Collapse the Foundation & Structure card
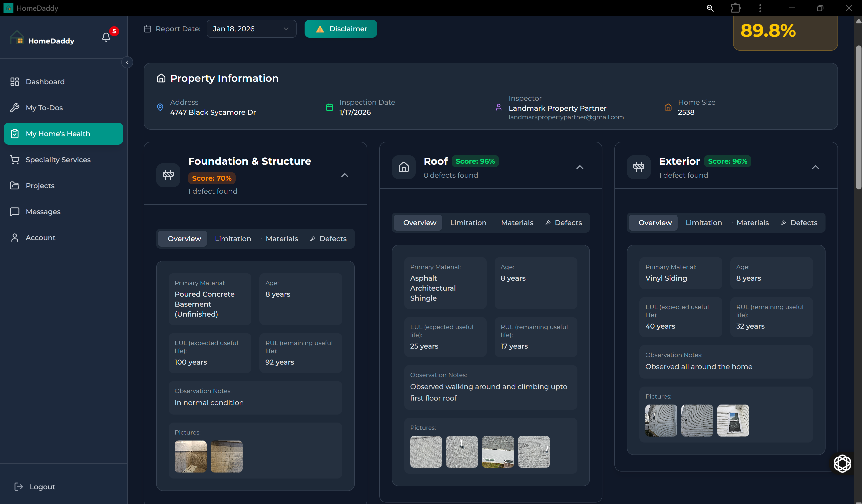Image resolution: width=862 pixels, height=504 pixels. [345, 175]
